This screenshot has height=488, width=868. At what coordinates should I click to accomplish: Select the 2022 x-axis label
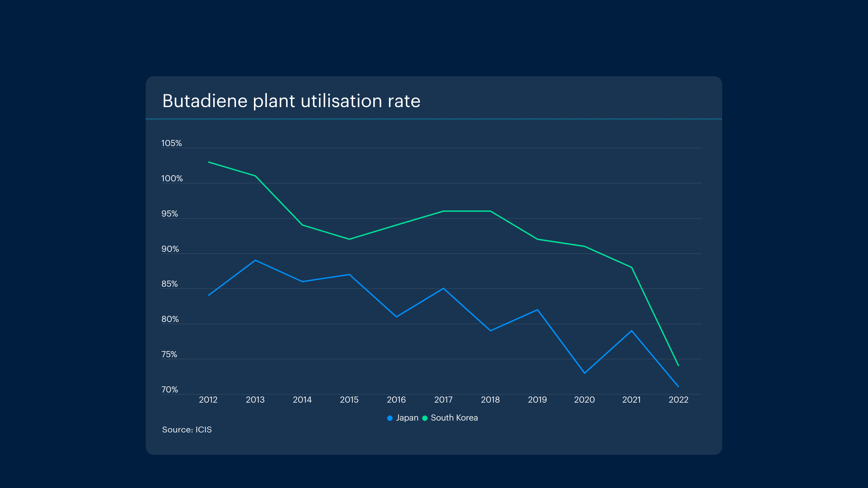(x=678, y=400)
